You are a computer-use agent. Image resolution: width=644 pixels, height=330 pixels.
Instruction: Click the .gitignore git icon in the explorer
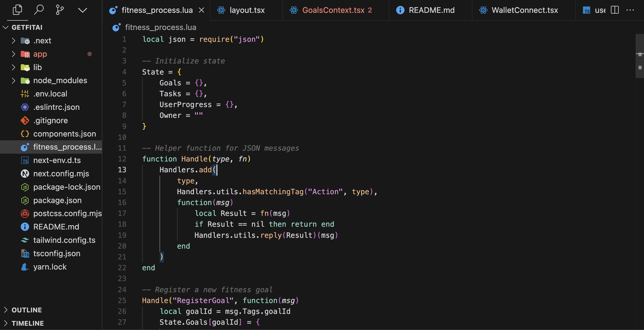(25, 120)
